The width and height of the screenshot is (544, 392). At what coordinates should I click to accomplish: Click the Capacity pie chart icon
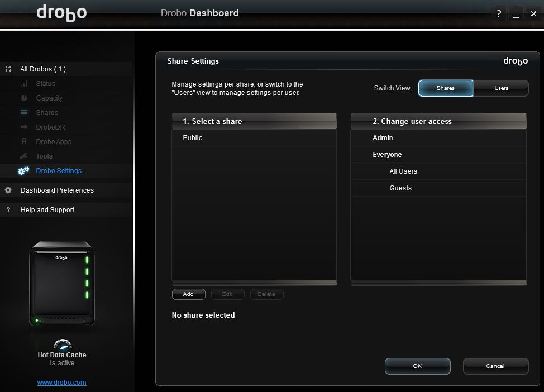24,98
